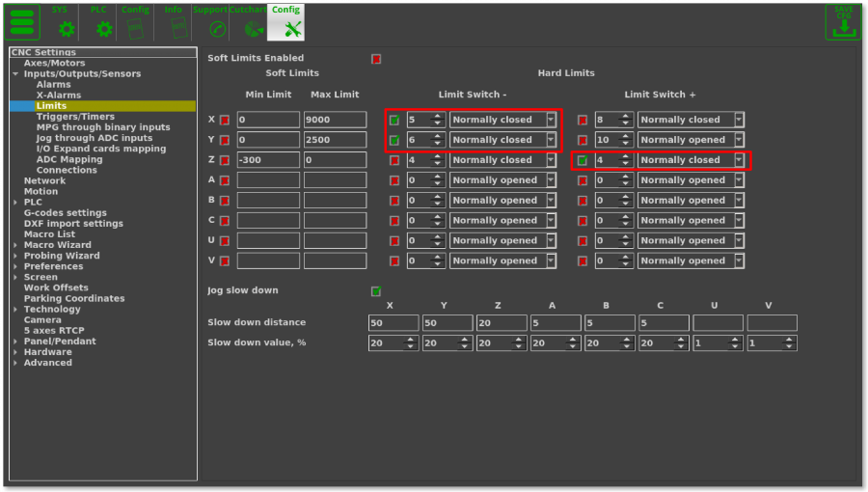Image resolution: width=868 pixels, height=492 pixels.
Task: Select Triggers/Timers in the settings tree
Action: 75,117
